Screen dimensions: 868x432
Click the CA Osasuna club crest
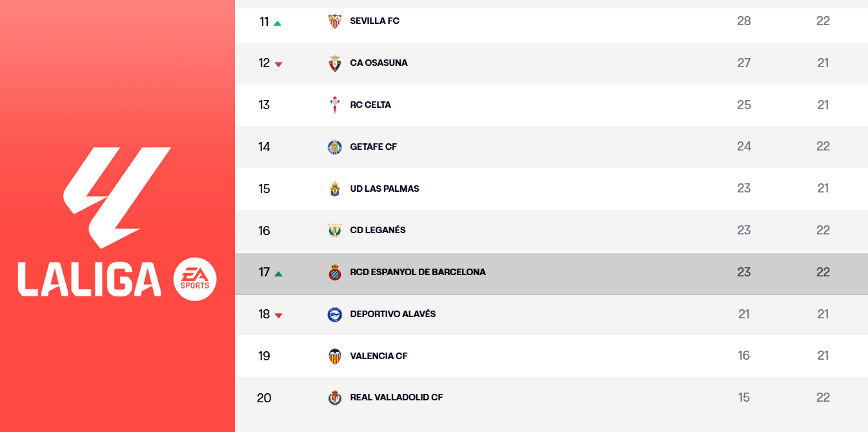[334, 63]
